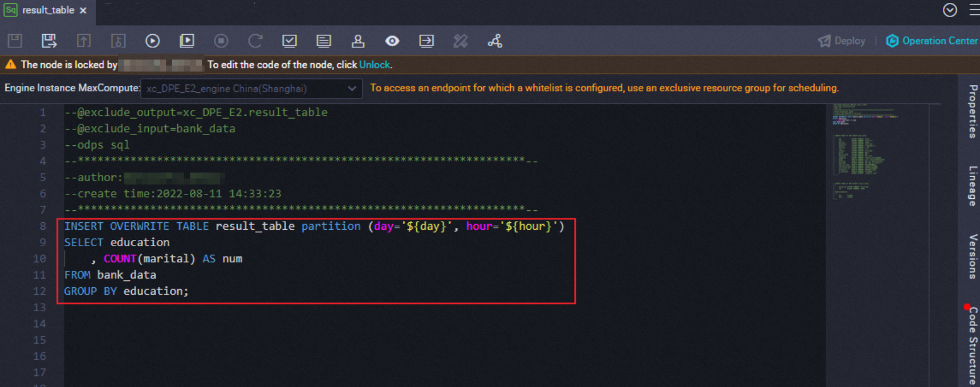
Task: Click the Deploy button
Action: 842,40
